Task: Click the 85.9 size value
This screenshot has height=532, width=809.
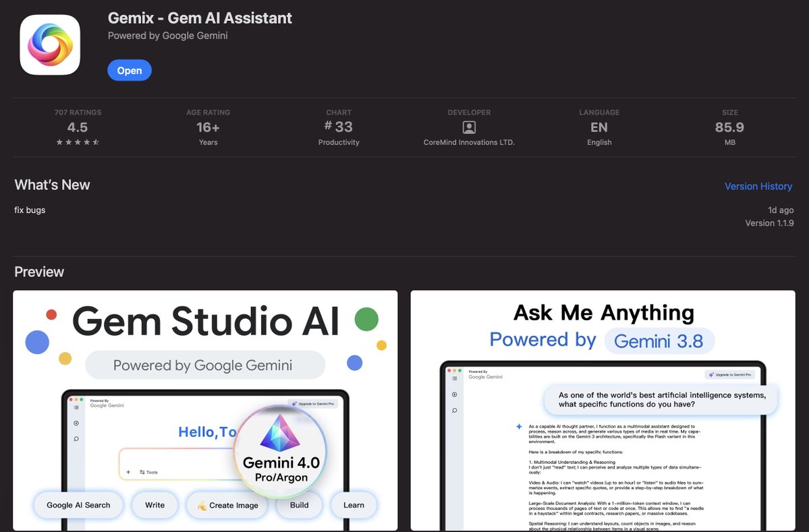Action: [x=729, y=127]
